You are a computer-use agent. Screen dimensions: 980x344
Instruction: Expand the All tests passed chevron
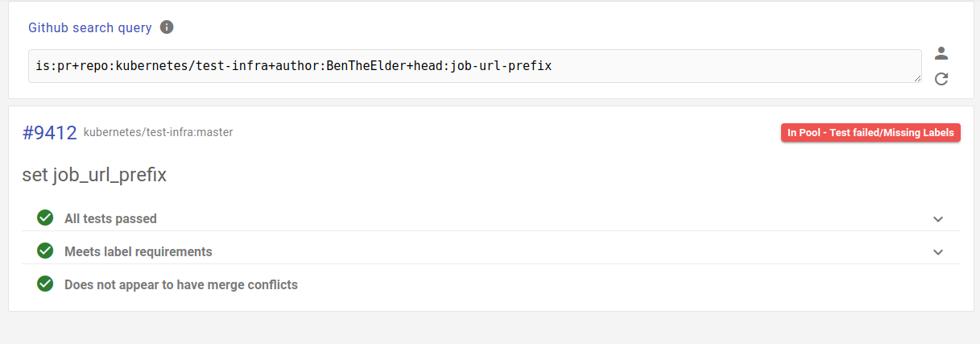point(937,219)
